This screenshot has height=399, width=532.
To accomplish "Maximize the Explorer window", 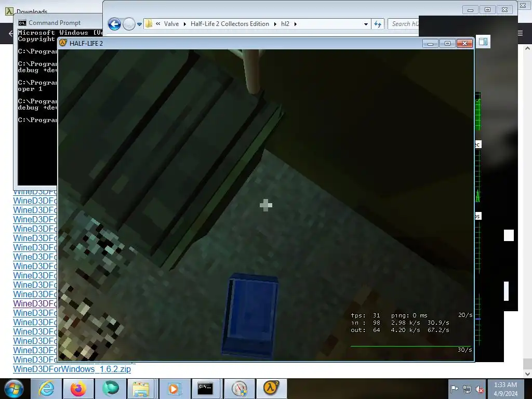I will click(x=487, y=10).
